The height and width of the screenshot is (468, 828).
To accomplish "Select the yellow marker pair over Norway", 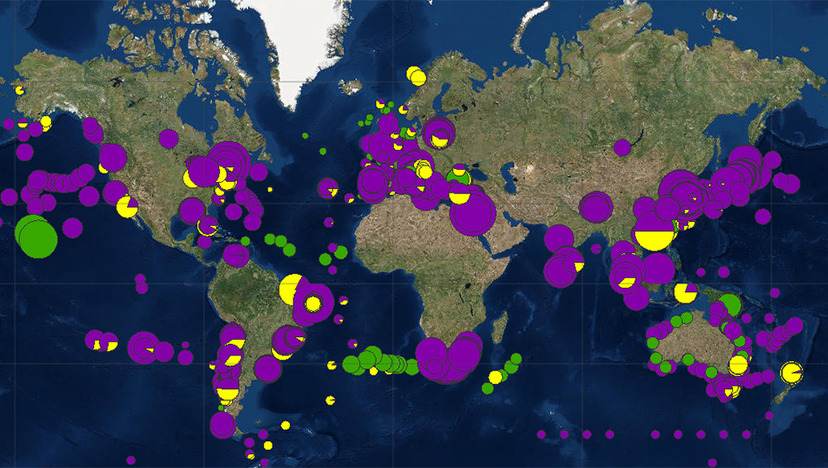I will 416,77.
